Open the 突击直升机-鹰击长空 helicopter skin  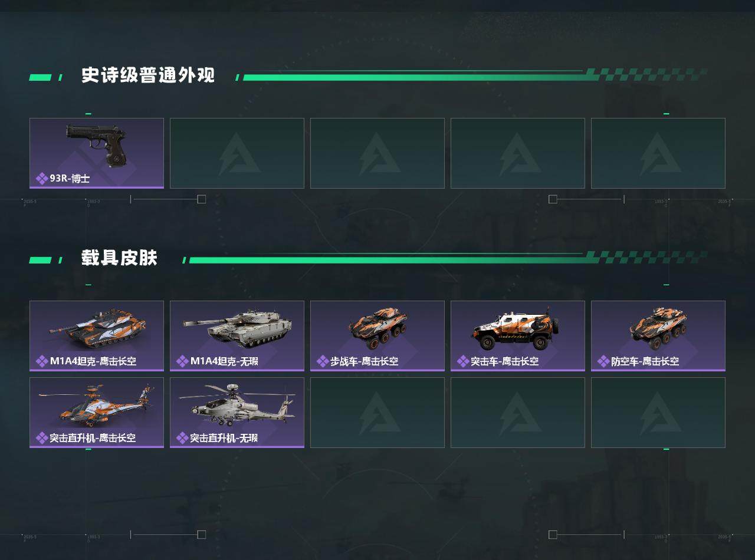click(x=97, y=413)
